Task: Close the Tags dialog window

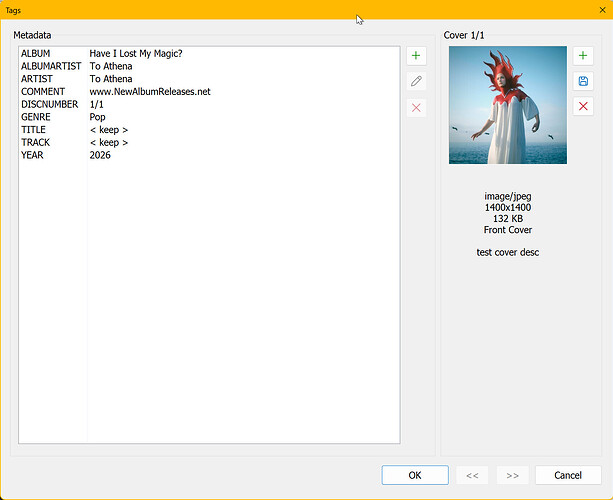Action: (602, 10)
